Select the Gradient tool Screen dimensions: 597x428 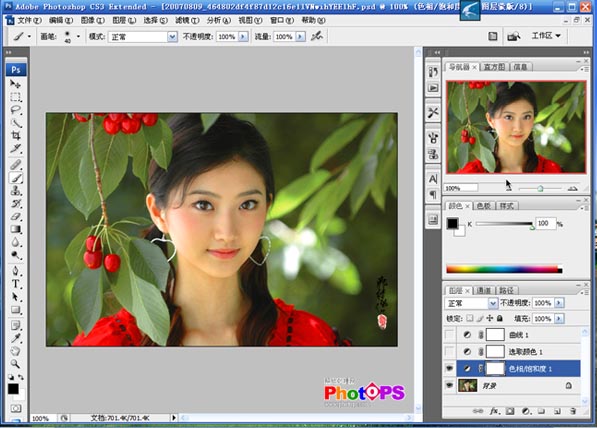[16, 229]
